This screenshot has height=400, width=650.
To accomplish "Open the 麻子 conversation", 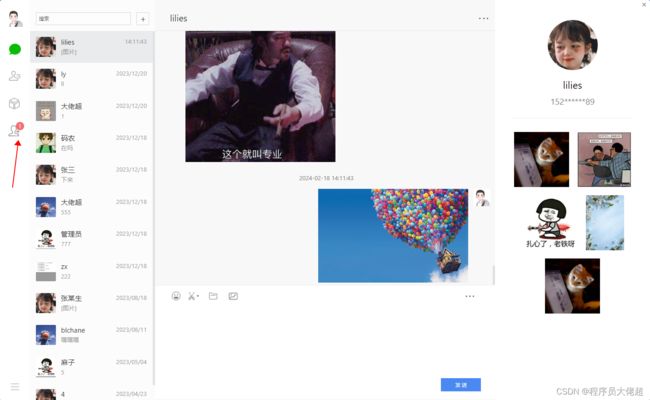I will (92, 367).
